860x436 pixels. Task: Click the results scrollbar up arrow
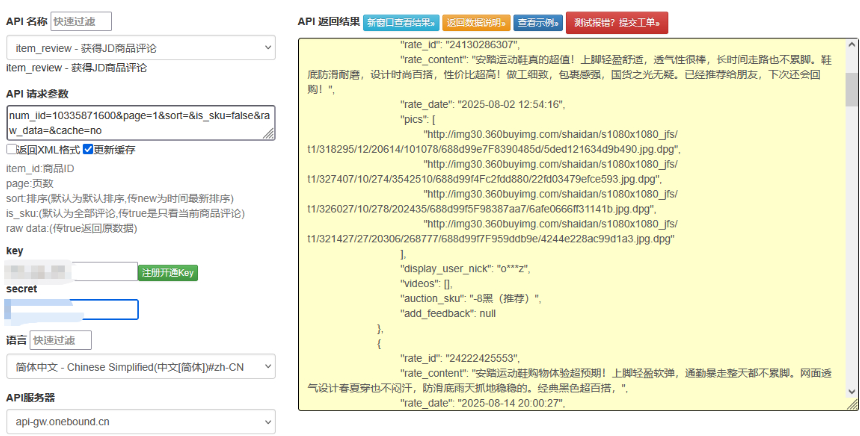pyautogui.click(x=851, y=45)
